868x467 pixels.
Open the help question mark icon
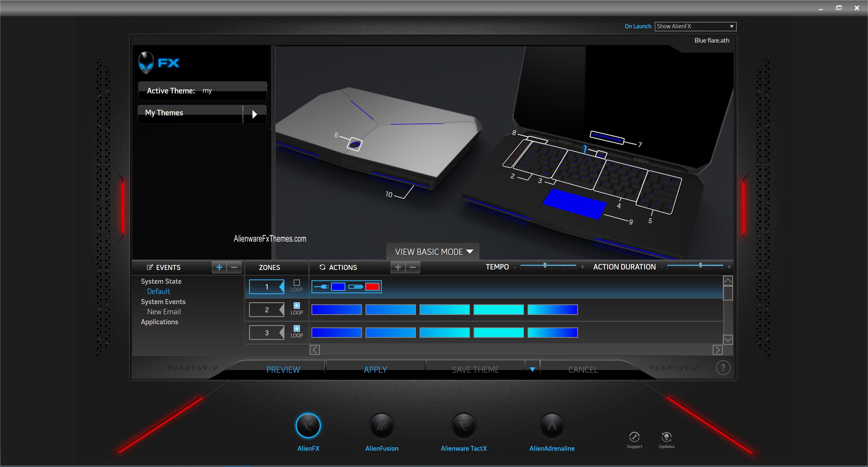click(x=723, y=367)
